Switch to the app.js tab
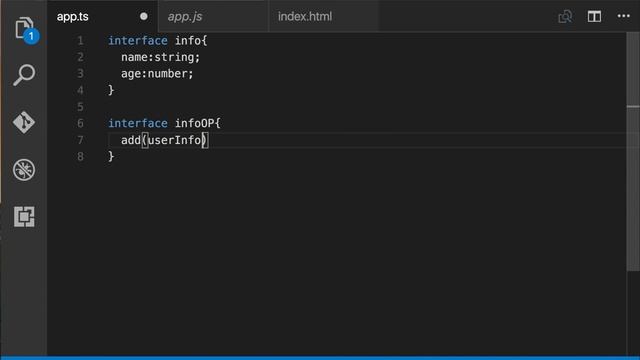 [x=213, y=16]
